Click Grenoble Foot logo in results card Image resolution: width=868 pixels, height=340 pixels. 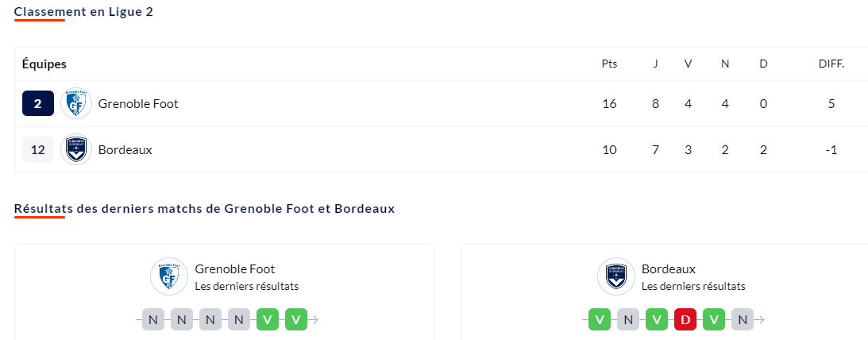click(168, 276)
